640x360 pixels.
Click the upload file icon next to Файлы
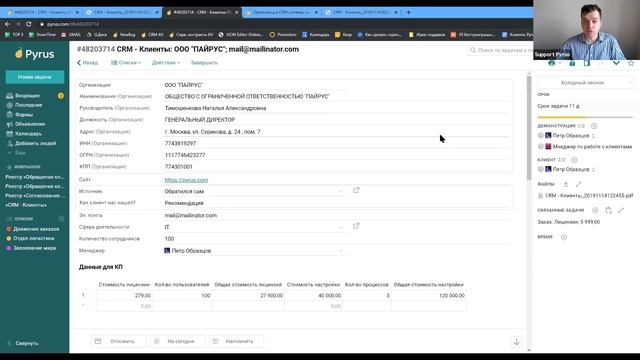pos(565,184)
